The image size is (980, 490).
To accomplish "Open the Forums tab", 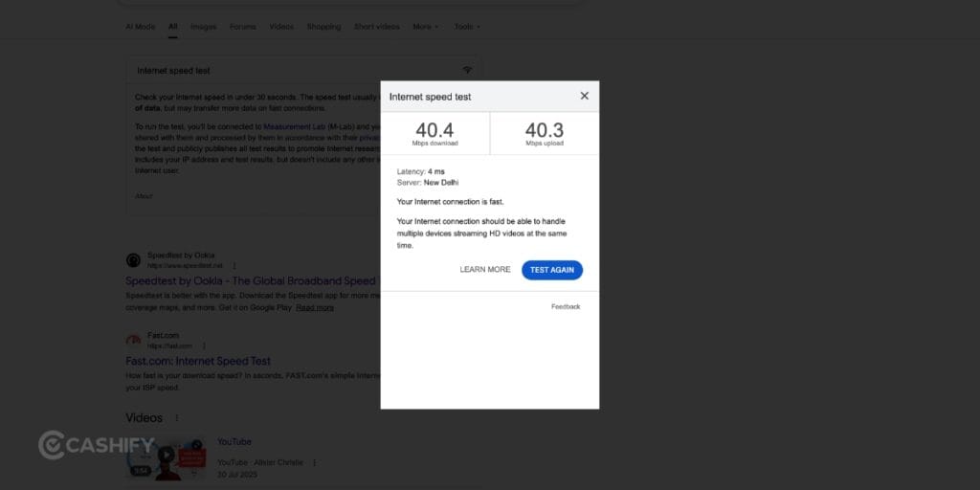I will pos(242,27).
